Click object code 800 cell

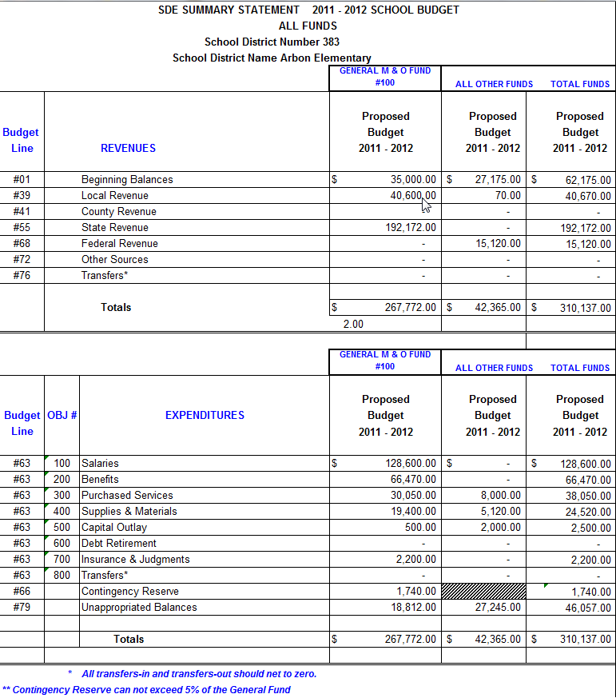click(62, 576)
